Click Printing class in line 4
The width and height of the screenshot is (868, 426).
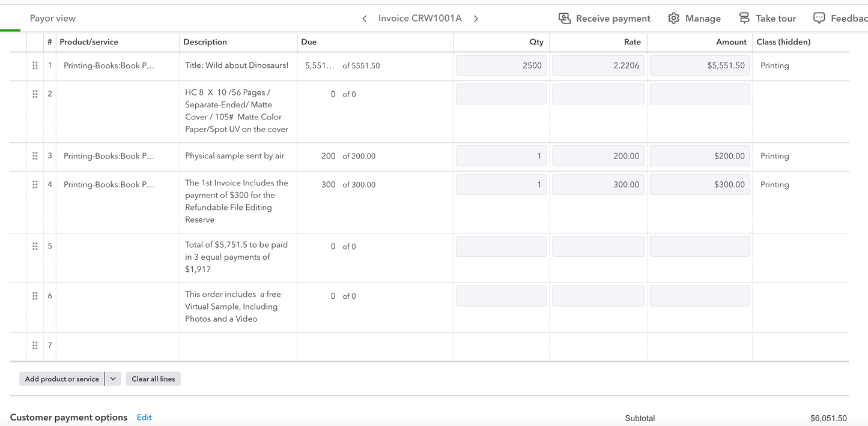tap(775, 185)
